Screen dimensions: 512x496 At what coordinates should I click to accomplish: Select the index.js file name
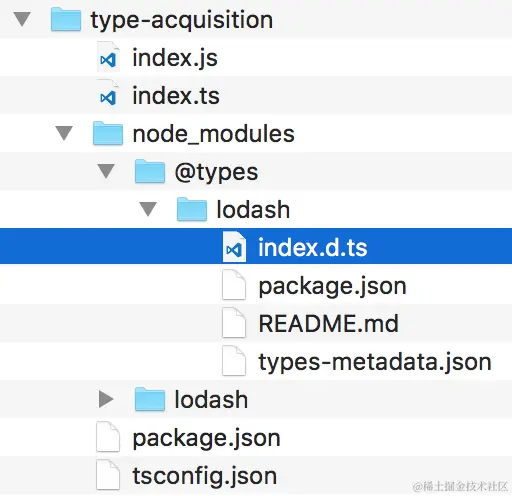175,58
